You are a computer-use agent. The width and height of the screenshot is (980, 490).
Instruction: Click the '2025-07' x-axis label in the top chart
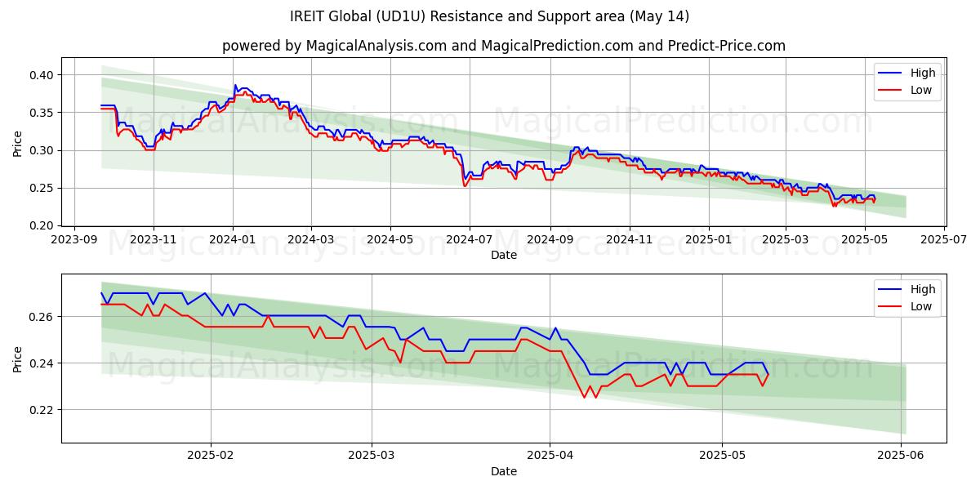click(x=944, y=240)
